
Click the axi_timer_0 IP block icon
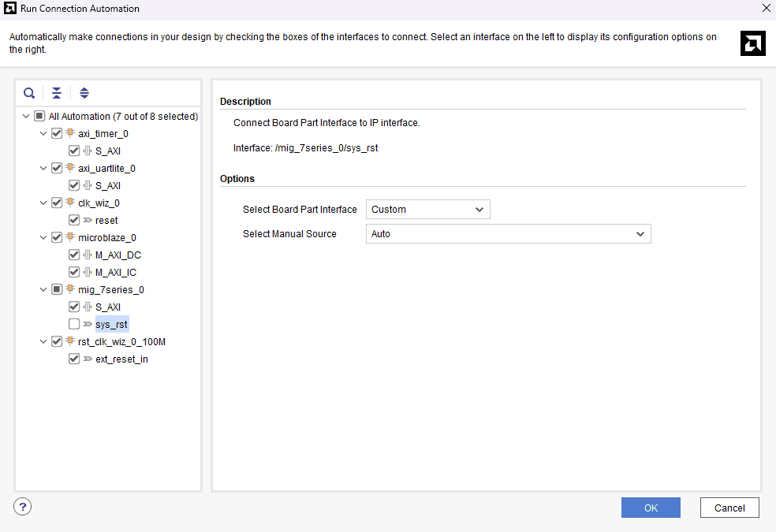pyautogui.click(x=70, y=133)
